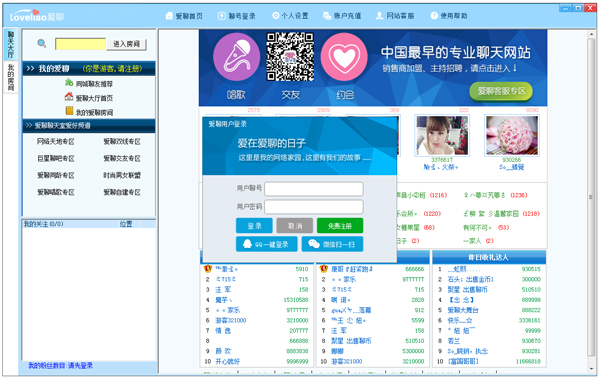Switch to the 我的房间 vertical tab
Viewport: 600px width, 378px height.
(x=10, y=77)
